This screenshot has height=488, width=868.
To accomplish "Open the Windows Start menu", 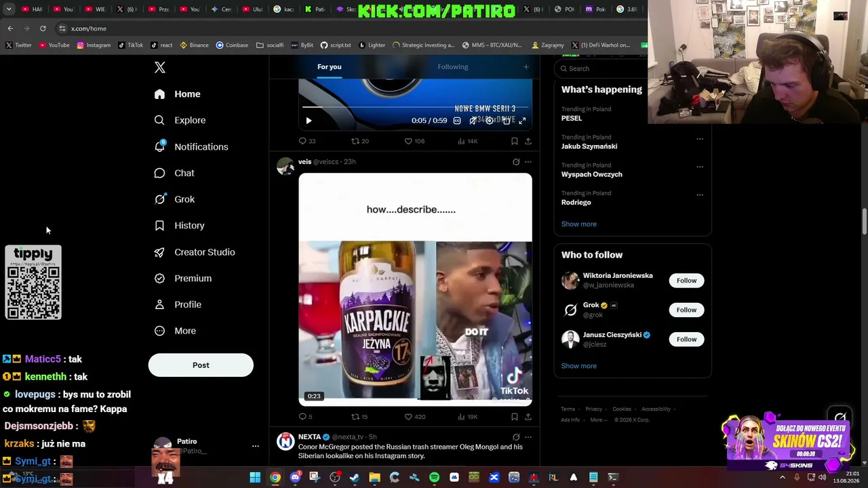I will 255,477.
